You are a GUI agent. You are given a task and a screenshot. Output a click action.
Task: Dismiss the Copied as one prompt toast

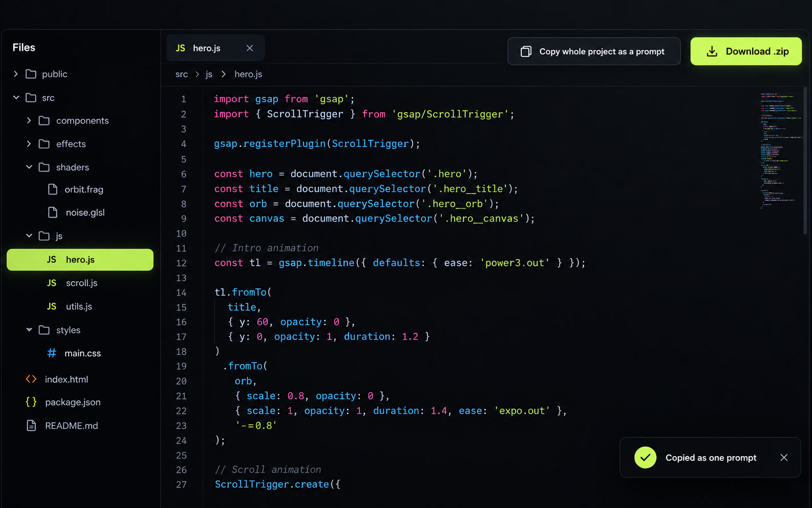tap(784, 457)
